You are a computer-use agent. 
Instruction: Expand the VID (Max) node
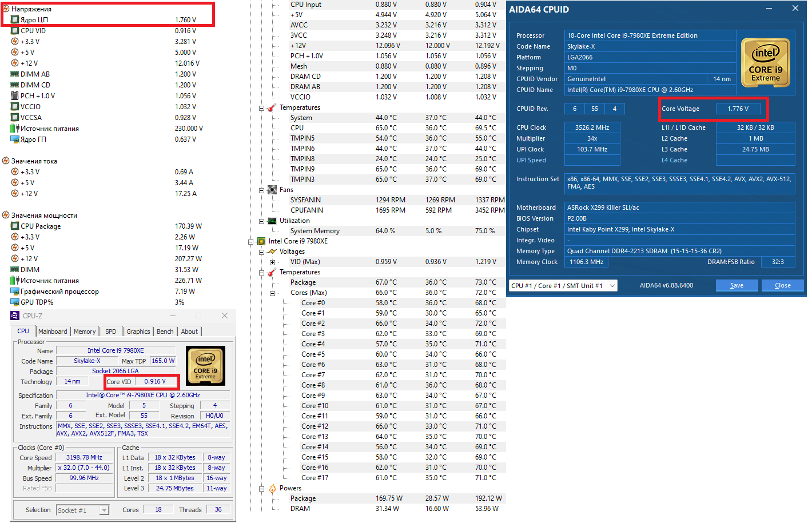pos(273,262)
